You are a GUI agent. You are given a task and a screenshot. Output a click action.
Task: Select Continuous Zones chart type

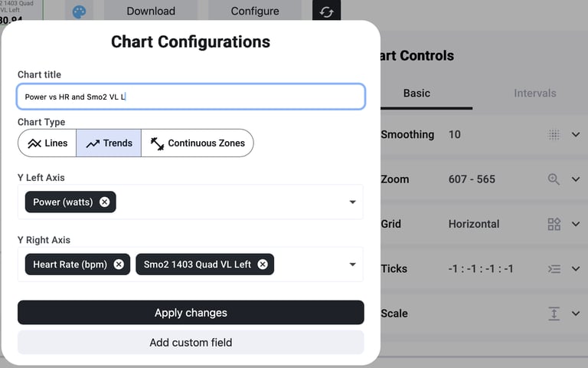point(197,143)
